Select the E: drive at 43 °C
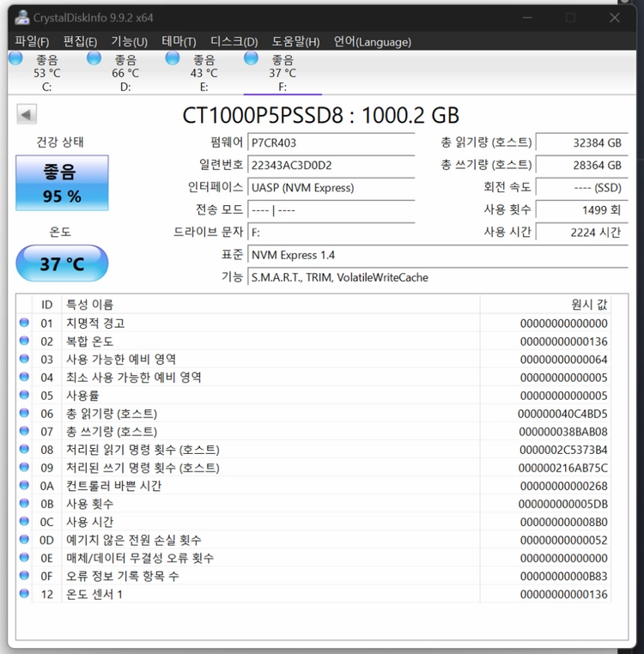 tap(204, 73)
